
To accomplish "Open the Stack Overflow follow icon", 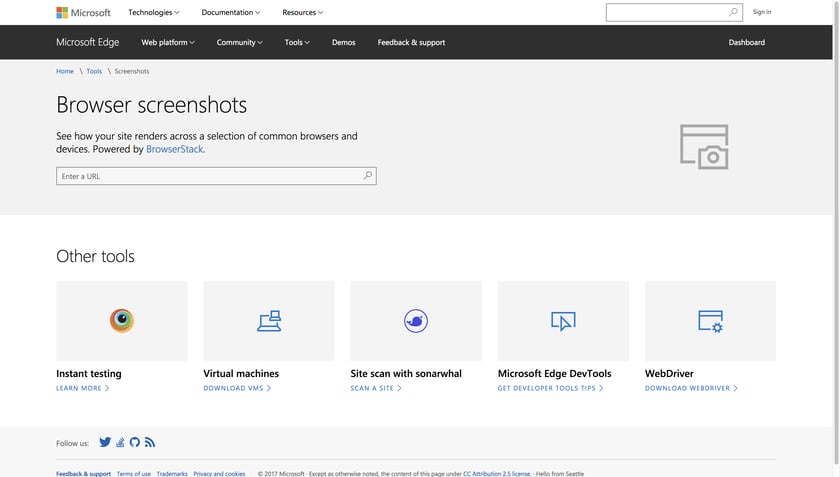I will pyautogui.click(x=120, y=442).
